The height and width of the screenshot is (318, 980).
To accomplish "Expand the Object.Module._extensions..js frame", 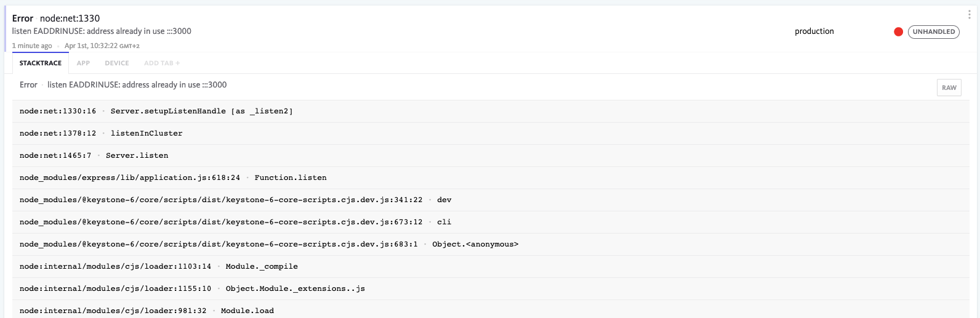I will tap(491, 288).
